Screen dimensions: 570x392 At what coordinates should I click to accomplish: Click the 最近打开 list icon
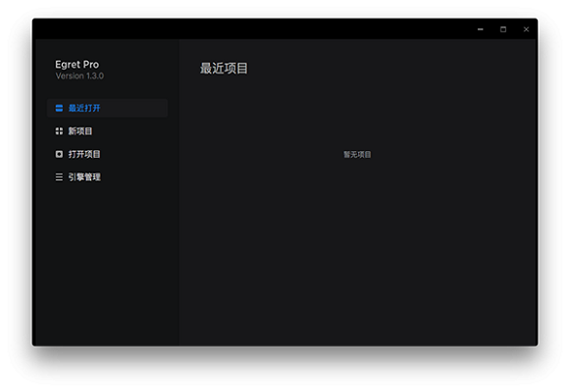coord(59,108)
